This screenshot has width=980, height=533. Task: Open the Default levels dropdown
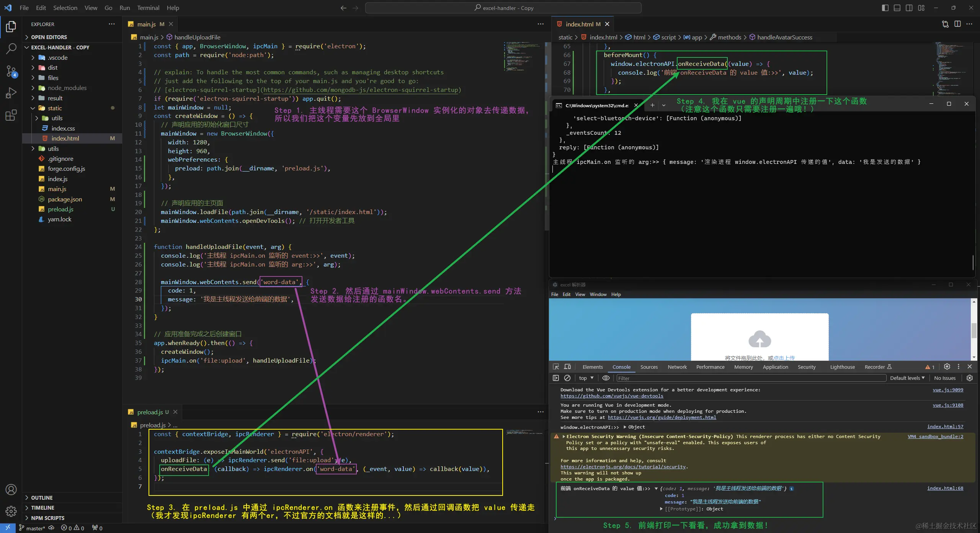907,378
